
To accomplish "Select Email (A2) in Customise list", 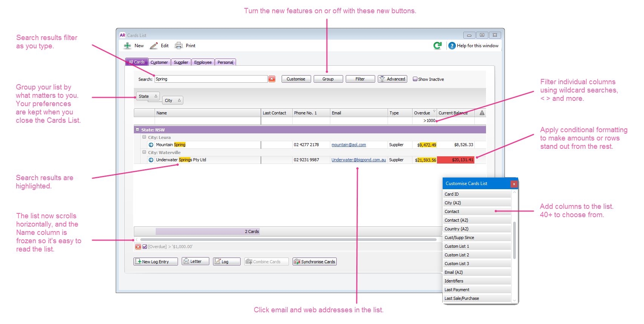I will pyautogui.click(x=477, y=272).
